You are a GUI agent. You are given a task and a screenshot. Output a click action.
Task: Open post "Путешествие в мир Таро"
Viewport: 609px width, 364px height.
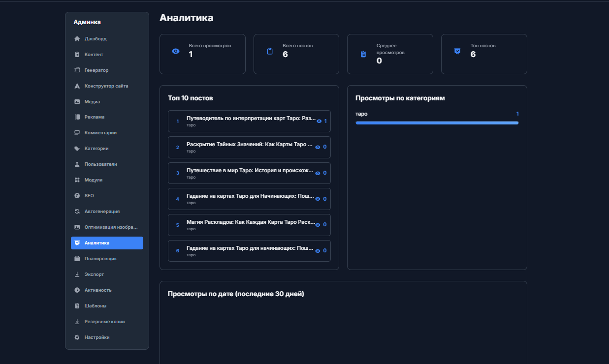point(249,171)
